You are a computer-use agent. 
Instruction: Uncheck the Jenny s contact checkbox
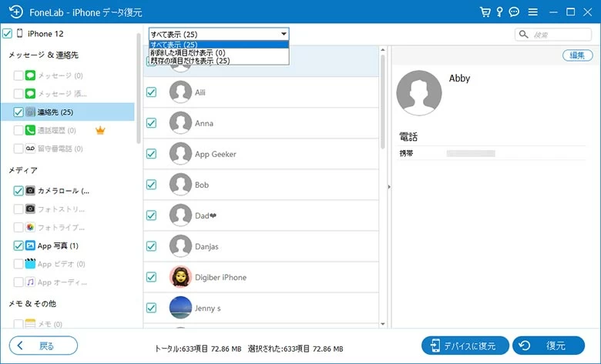(x=151, y=308)
